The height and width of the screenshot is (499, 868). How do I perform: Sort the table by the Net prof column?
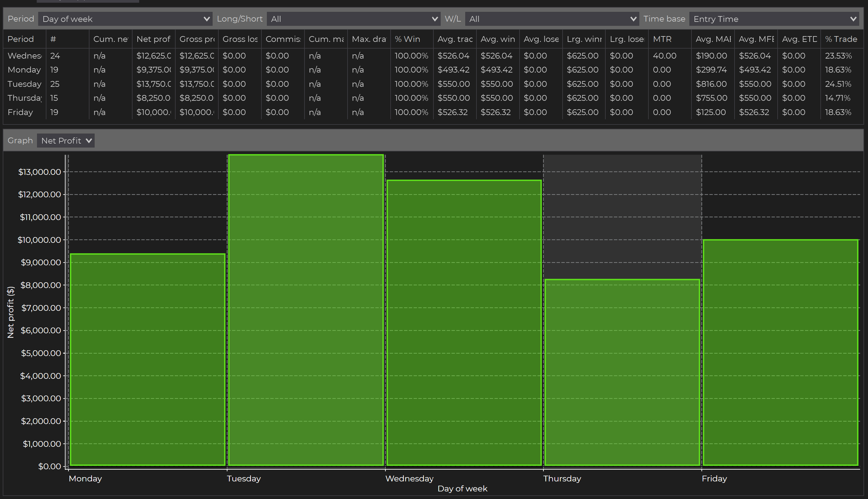coord(153,39)
